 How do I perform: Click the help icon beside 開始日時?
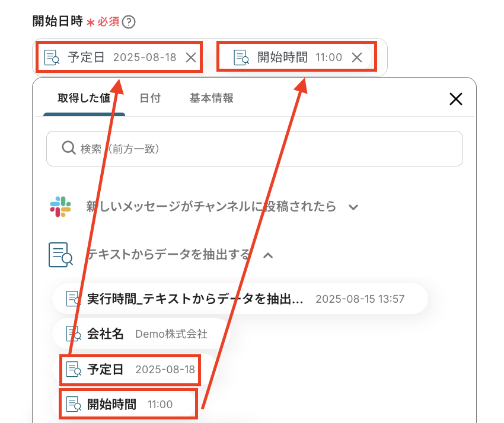[x=129, y=22]
